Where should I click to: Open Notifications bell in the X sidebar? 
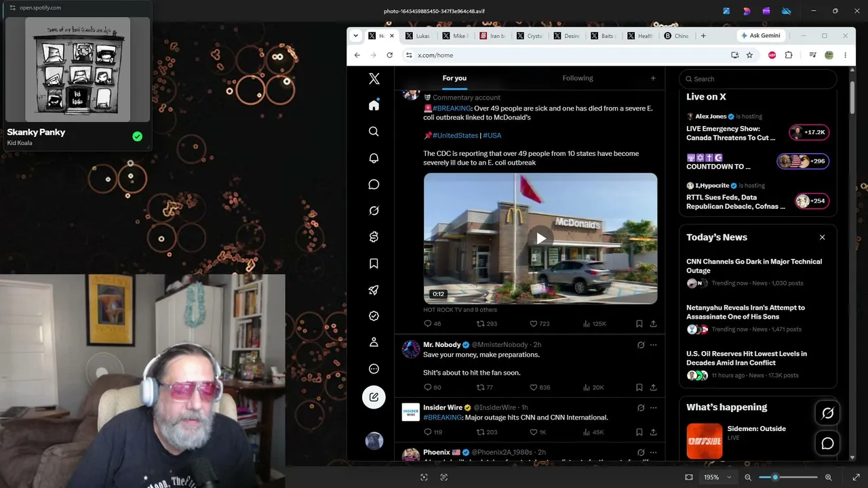point(374,158)
